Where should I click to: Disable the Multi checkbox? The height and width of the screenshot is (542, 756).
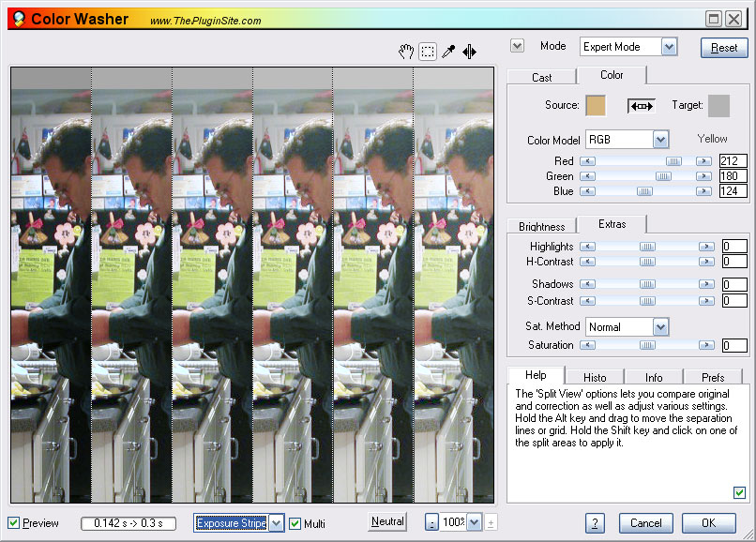pos(295,522)
